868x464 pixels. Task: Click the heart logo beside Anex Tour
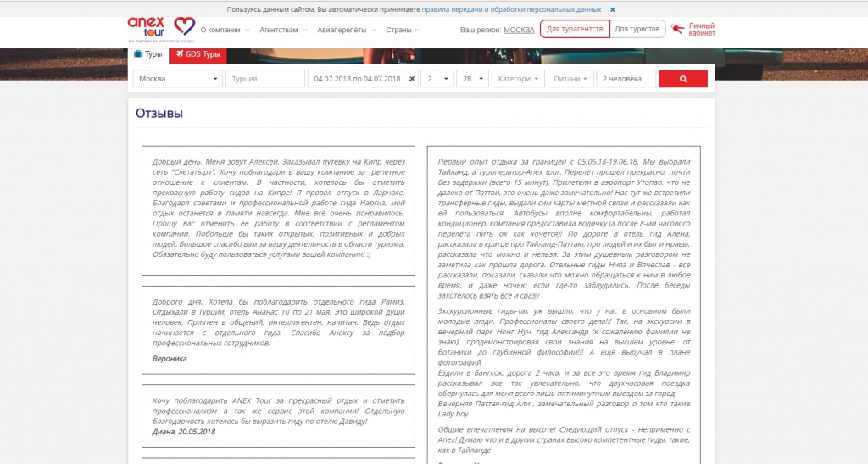pyautogui.click(x=184, y=26)
